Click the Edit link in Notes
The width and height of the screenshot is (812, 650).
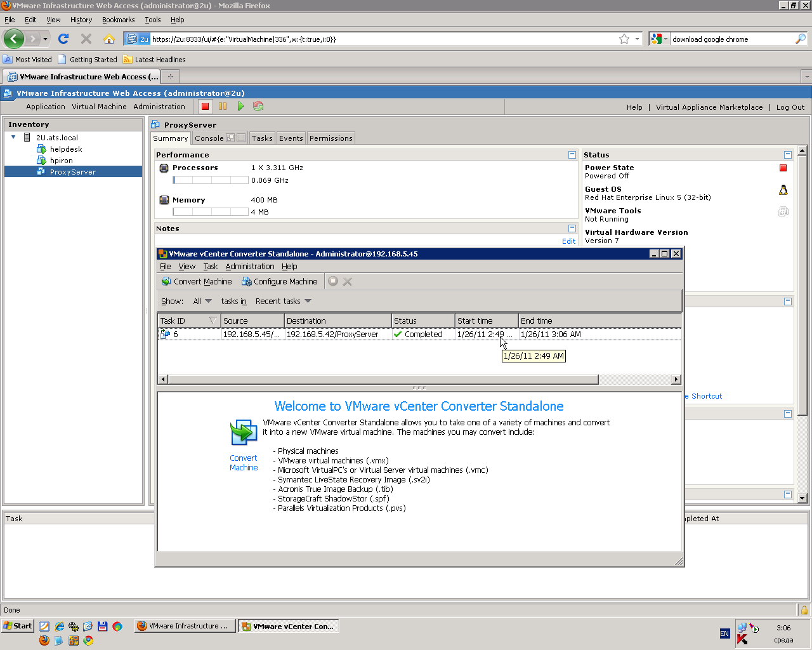tap(569, 241)
